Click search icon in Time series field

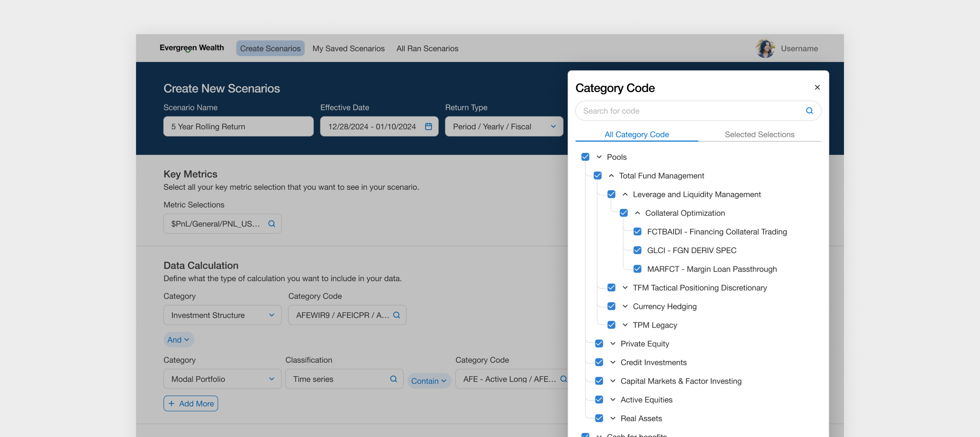point(393,379)
